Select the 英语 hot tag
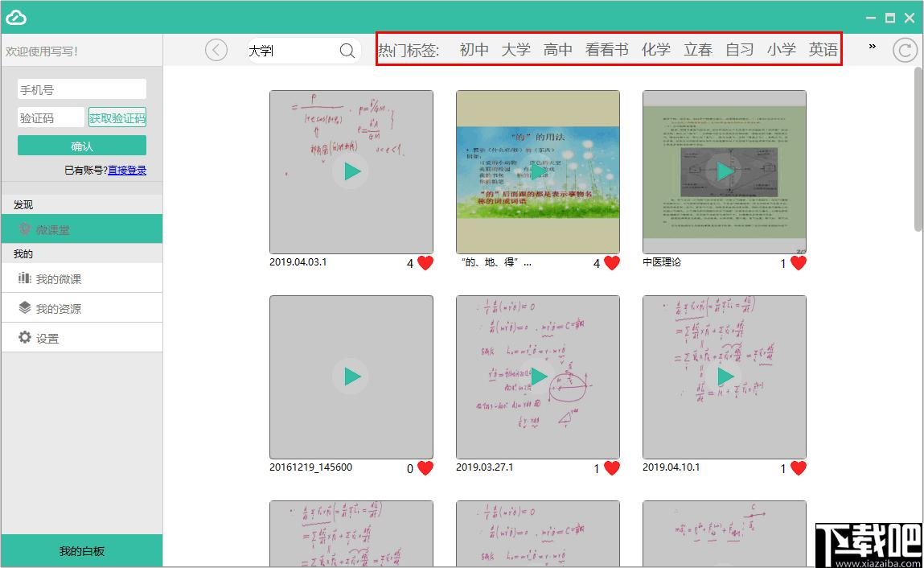924x568 pixels. pyautogui.click(x=823, y=50)
